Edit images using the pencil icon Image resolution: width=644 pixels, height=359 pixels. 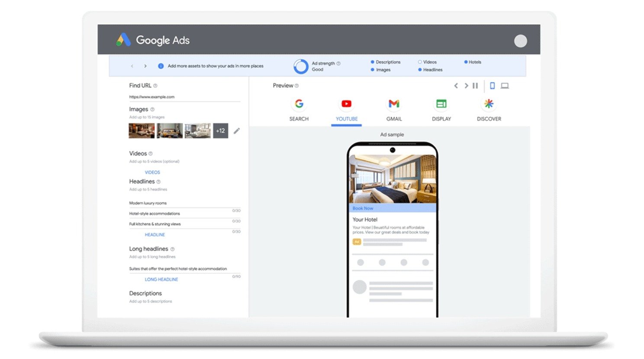[237, 130]
